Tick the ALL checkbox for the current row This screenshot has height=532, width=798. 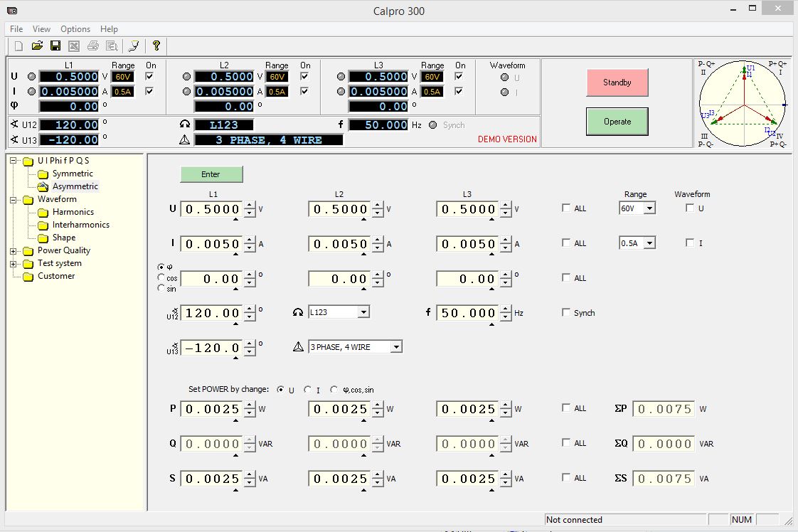coord(566,243)
